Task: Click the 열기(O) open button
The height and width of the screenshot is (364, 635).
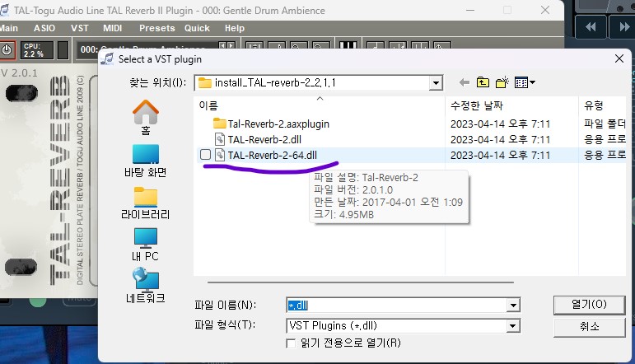Action: [x=589, y=305]
